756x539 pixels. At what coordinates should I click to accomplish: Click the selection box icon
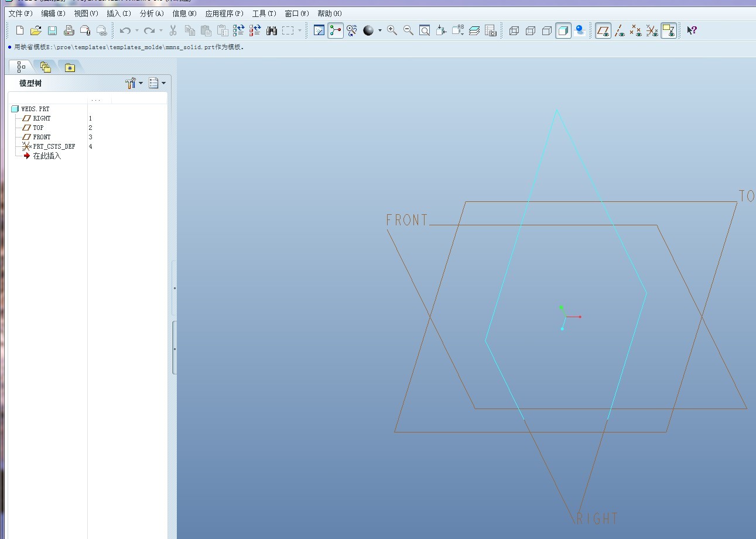click(x=288, y=30)
